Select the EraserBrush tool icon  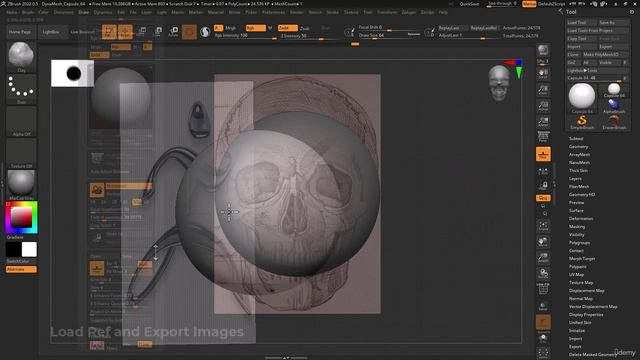click(x=614, y=122)
